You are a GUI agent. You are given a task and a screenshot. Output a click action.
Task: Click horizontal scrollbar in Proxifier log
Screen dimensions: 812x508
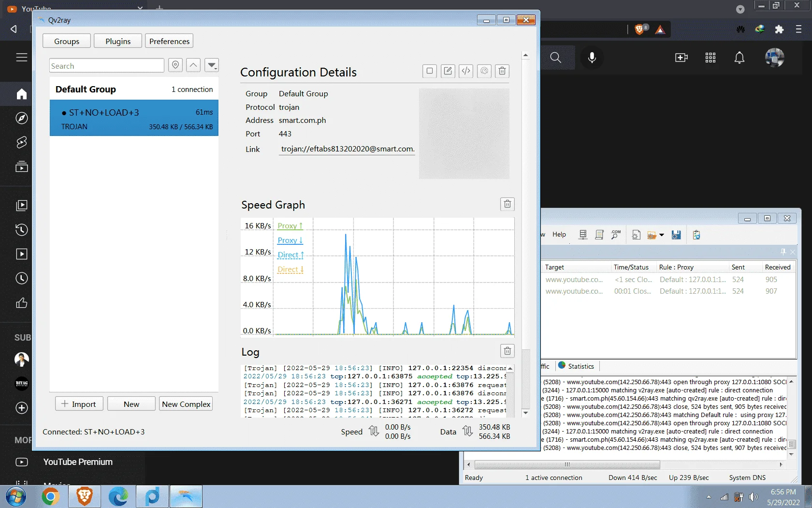[567, 464]
